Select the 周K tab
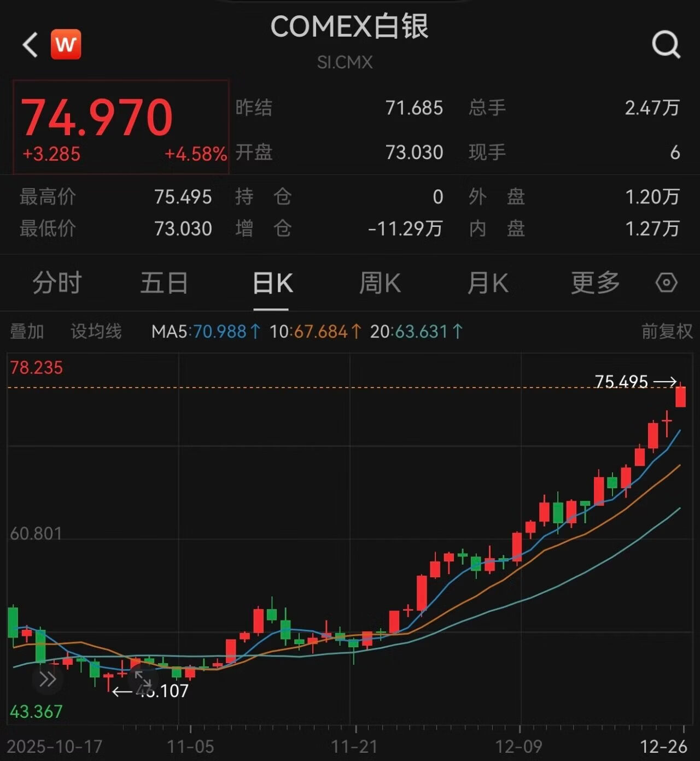The image size is (700, 761). (x=380, y=283)
